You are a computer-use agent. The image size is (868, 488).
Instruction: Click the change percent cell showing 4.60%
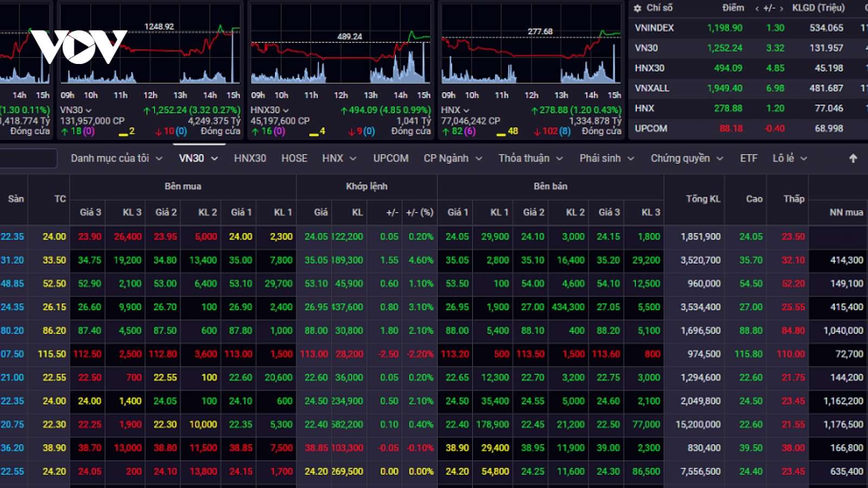tap(421, 260)
